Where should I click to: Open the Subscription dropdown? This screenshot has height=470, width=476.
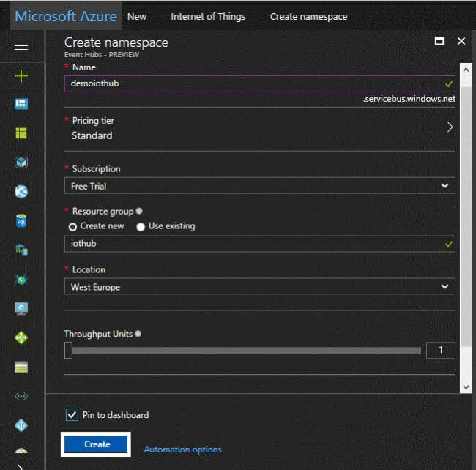(259, 186)
